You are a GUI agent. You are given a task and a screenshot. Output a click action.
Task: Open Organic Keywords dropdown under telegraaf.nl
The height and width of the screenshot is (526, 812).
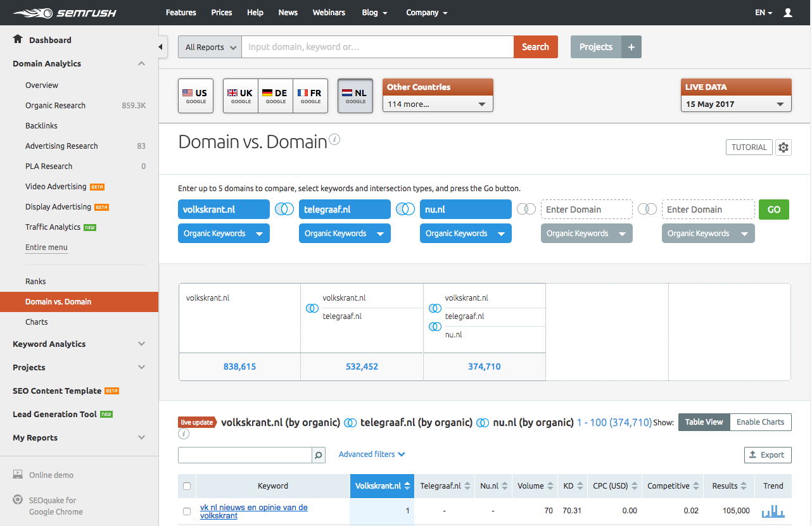pyautogui.click(x=345, y=234)
